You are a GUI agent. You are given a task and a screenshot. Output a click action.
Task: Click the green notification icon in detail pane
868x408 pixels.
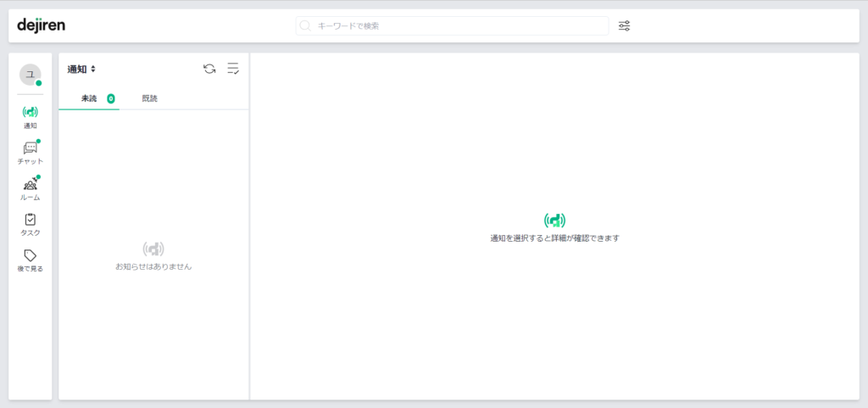tap(554, 221)
